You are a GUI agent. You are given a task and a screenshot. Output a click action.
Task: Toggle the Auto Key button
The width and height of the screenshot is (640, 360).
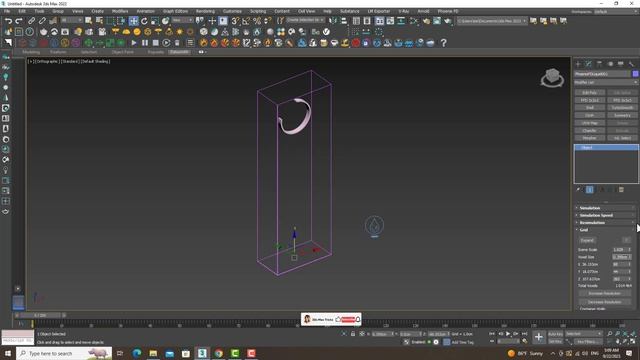tap(555, 334)
